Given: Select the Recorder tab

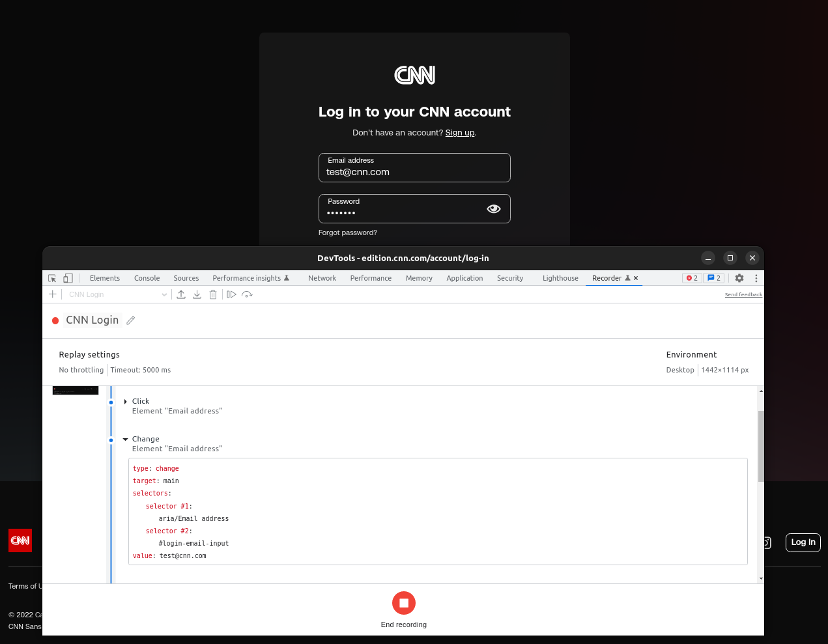Looking at the screenshot, I should (607, 278).
